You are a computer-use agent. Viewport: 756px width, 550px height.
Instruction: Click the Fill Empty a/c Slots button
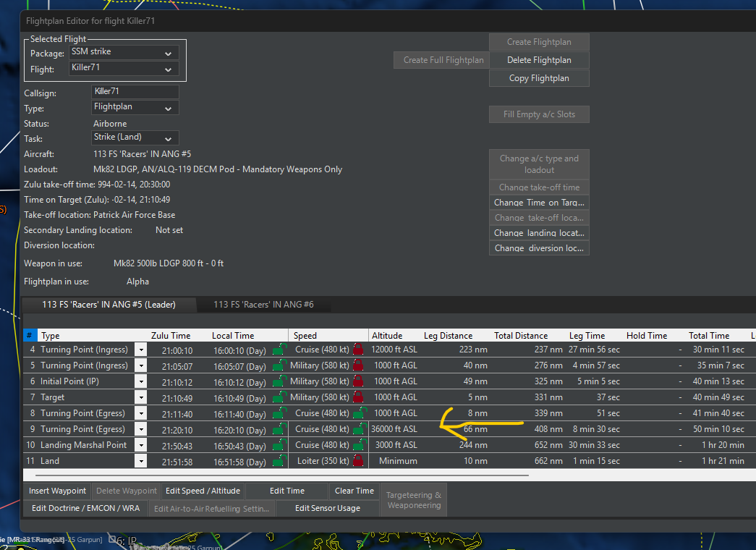[x=539, y=114]
